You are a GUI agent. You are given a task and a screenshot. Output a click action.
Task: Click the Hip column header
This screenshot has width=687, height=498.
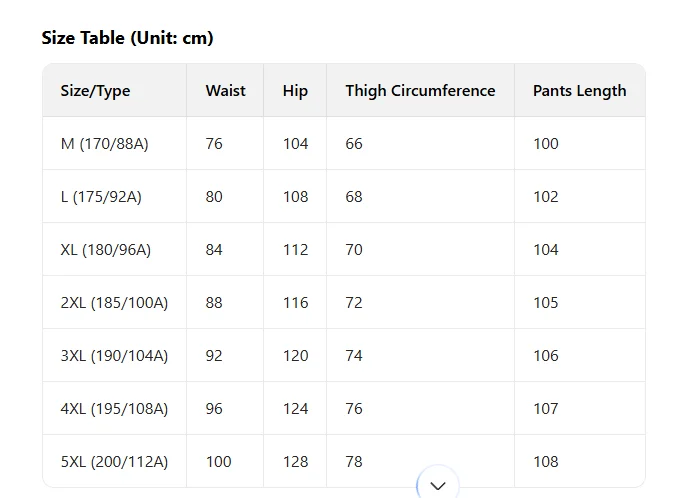click(x=295, y=91)
